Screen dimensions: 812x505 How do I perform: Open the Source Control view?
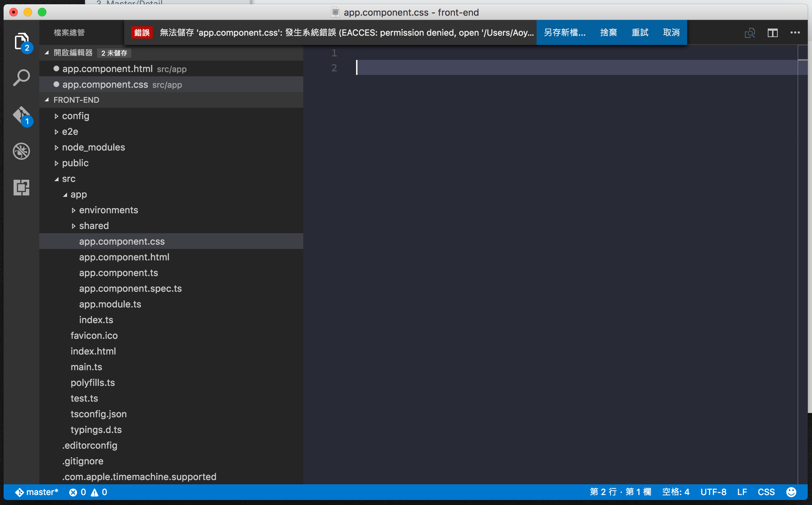21,115
